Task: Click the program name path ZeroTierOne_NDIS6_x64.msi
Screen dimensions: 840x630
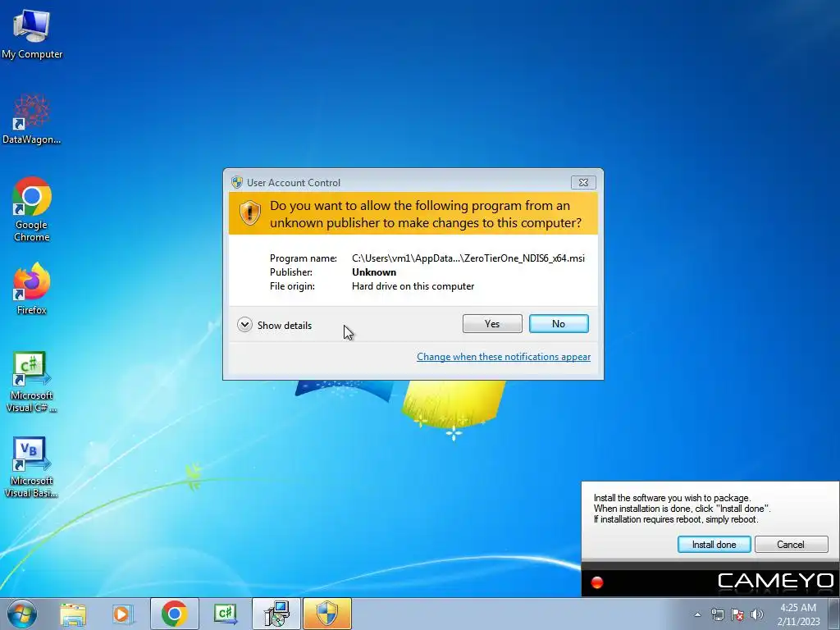Action: [x=468, y=258]
